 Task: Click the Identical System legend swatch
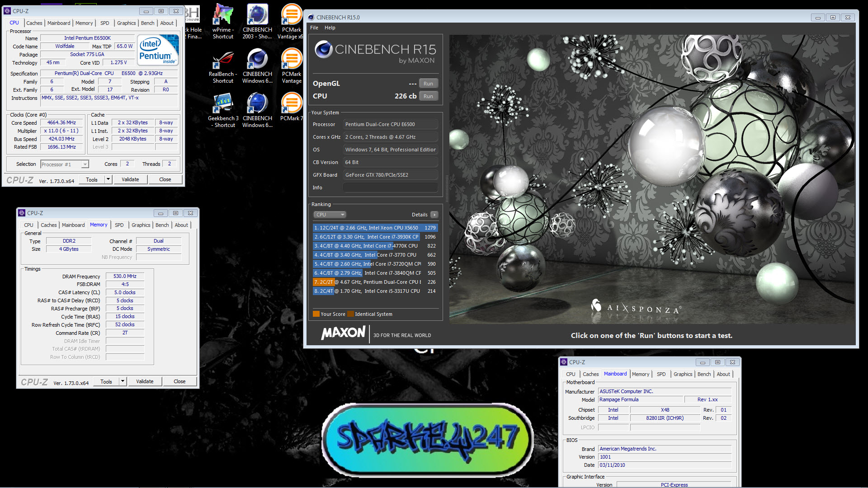pyautogui.click(x=350, y=314)
